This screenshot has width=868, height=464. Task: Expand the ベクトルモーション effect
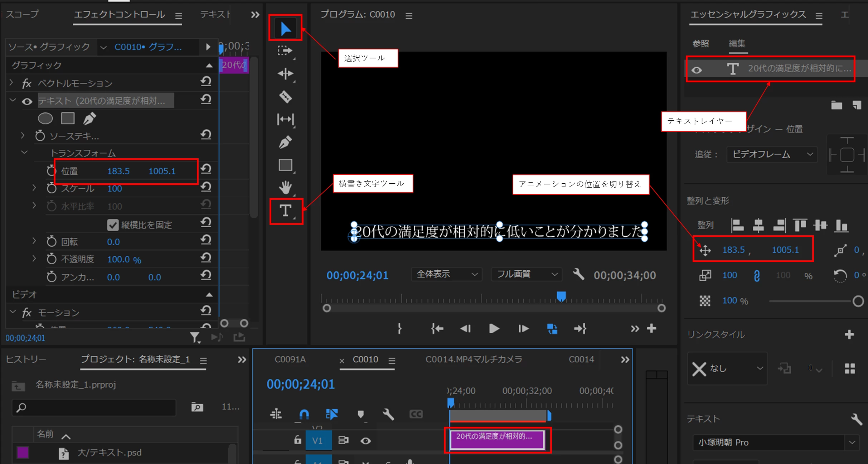[x=11, y=83]
